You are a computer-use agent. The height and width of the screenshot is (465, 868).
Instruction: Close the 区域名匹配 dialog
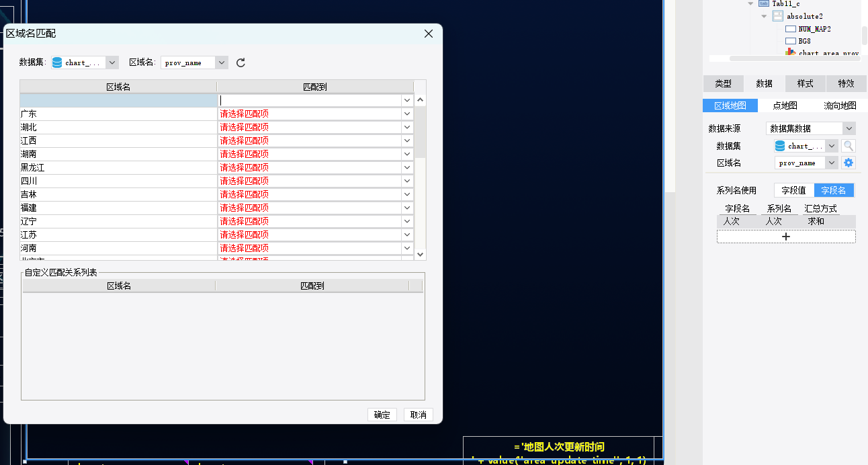click(429, 34)
